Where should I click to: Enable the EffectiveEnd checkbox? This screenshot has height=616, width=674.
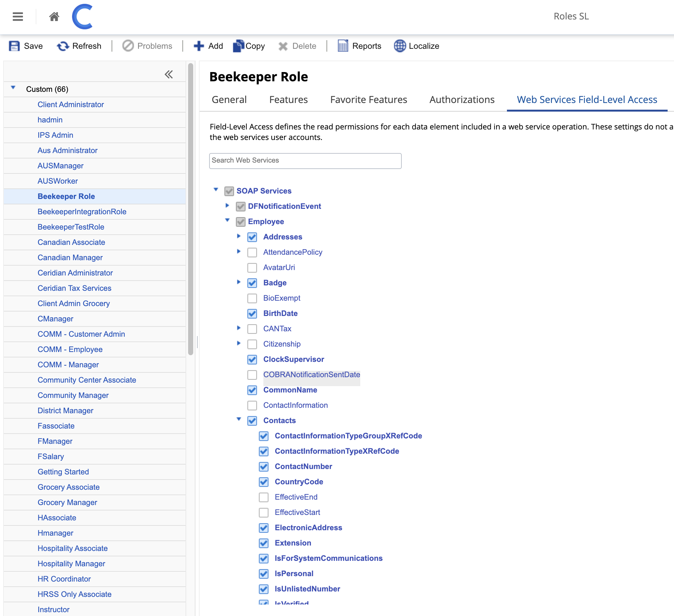coord(264,497)
